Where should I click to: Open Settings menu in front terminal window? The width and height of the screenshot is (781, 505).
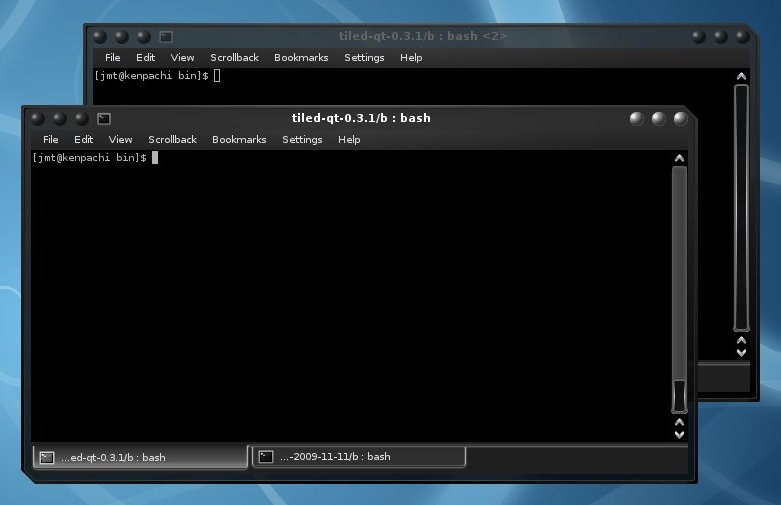click(302, 140)
